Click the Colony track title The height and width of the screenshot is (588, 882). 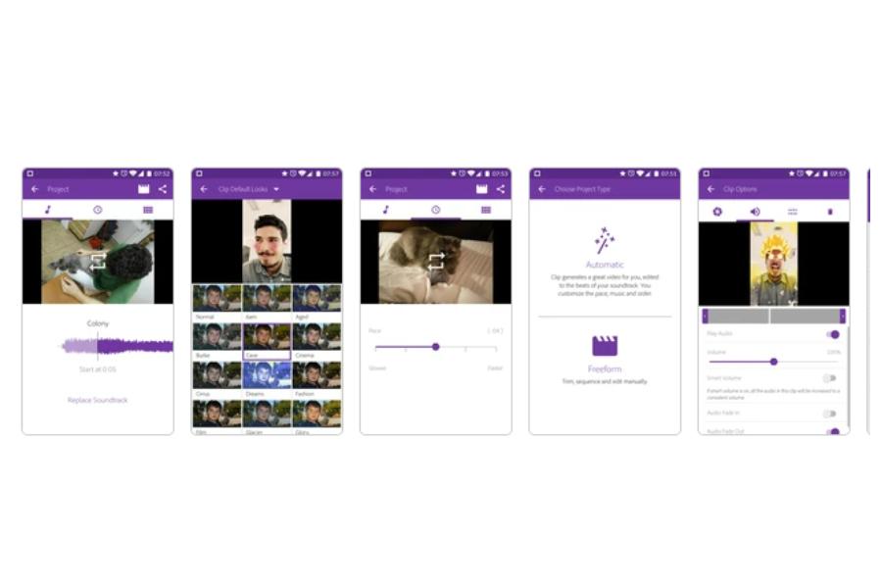98,323
